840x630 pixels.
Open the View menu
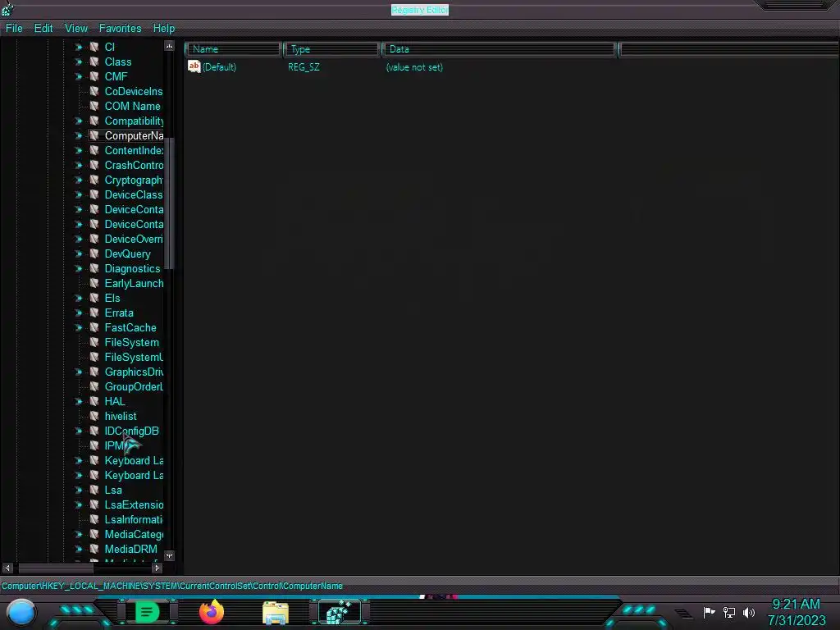[76, 29]
